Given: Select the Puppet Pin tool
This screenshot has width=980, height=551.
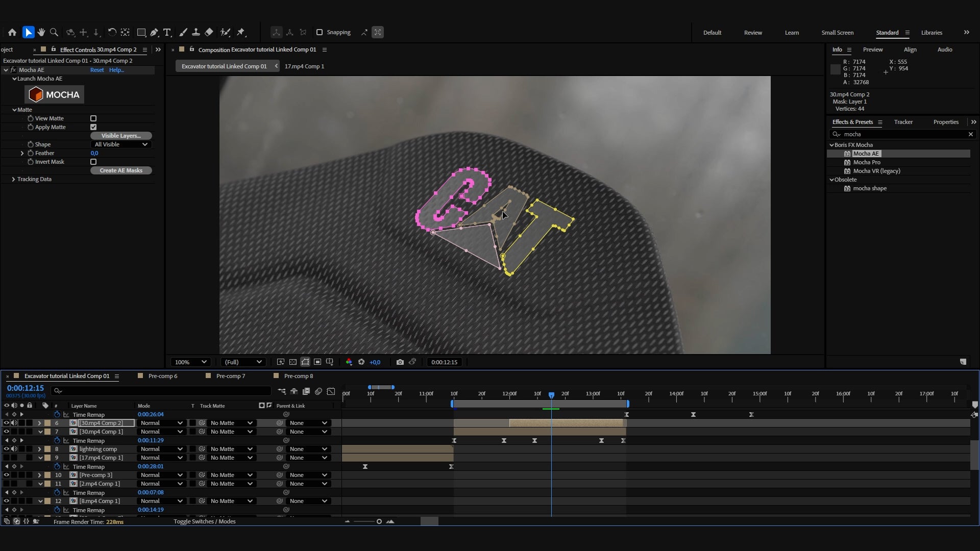Looking at the screenshot, I should click(x=241, y=32).
